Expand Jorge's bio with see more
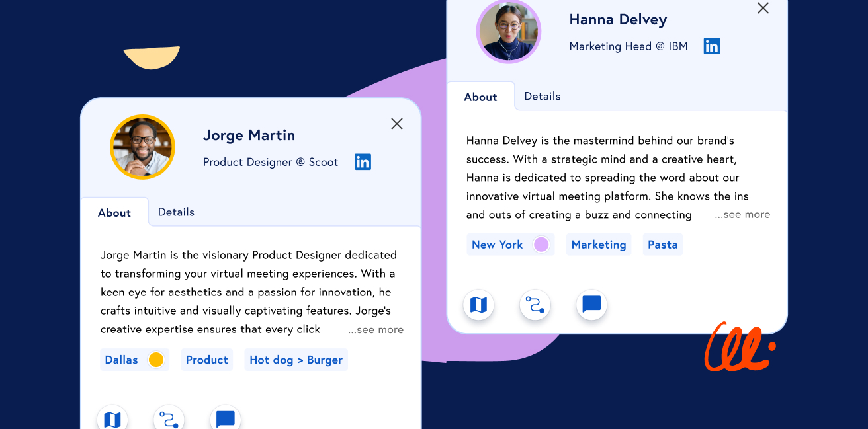Image resolution: width=868 pixels, height=429 pixels. pos(376,330)
